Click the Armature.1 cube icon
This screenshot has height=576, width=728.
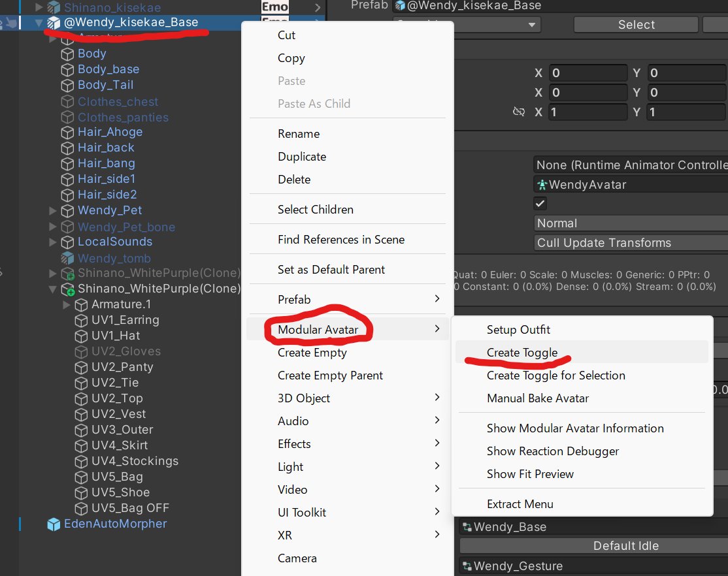pos(81,305)
